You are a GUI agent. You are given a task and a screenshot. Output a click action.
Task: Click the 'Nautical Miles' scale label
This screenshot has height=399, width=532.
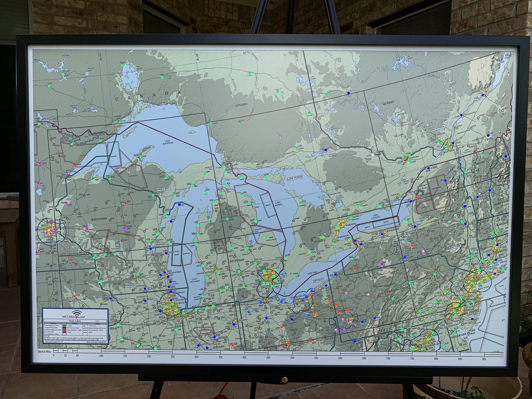click(x=44, y=352)
